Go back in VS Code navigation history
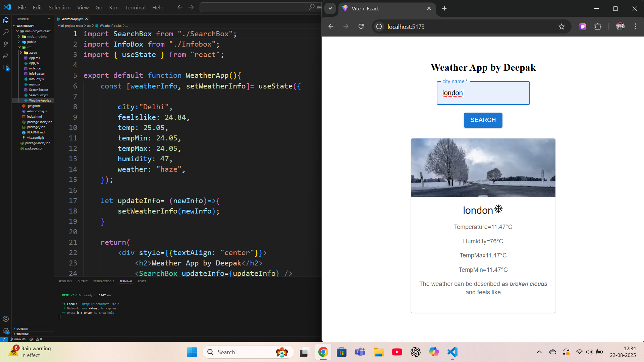The width and height of the screenshot is (644, 362). click(x=180, y=7)
